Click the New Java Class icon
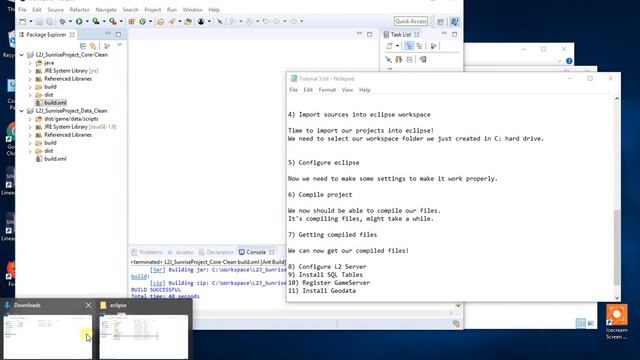This screenshot has width=640, height=360. tap(142, 21)
